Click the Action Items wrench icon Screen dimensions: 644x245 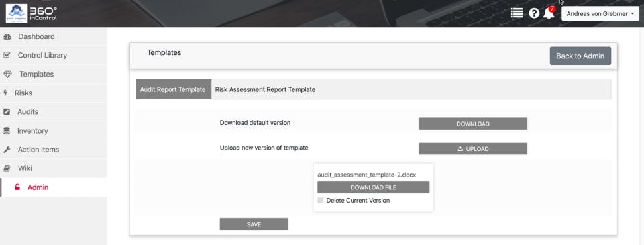7,150
